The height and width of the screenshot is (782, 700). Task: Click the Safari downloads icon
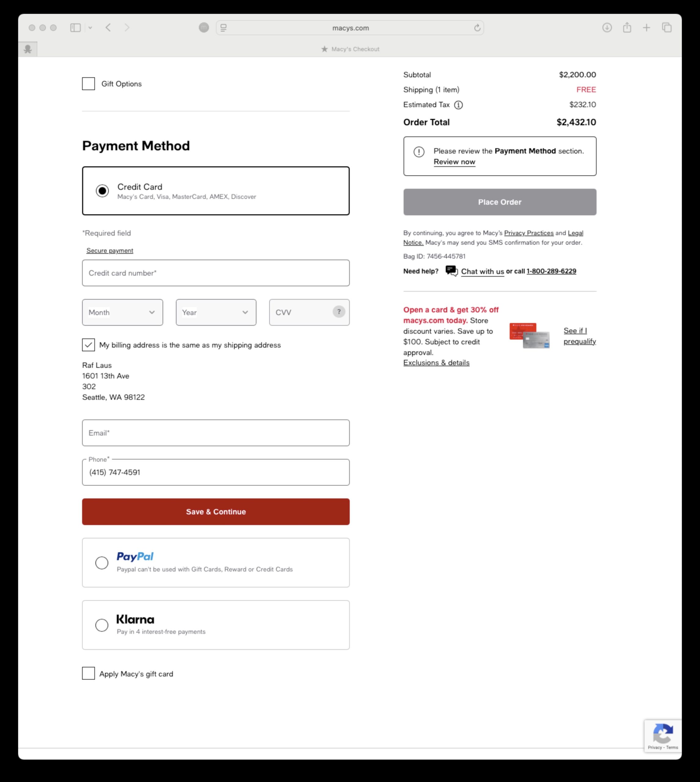click(x=607, y=28)
